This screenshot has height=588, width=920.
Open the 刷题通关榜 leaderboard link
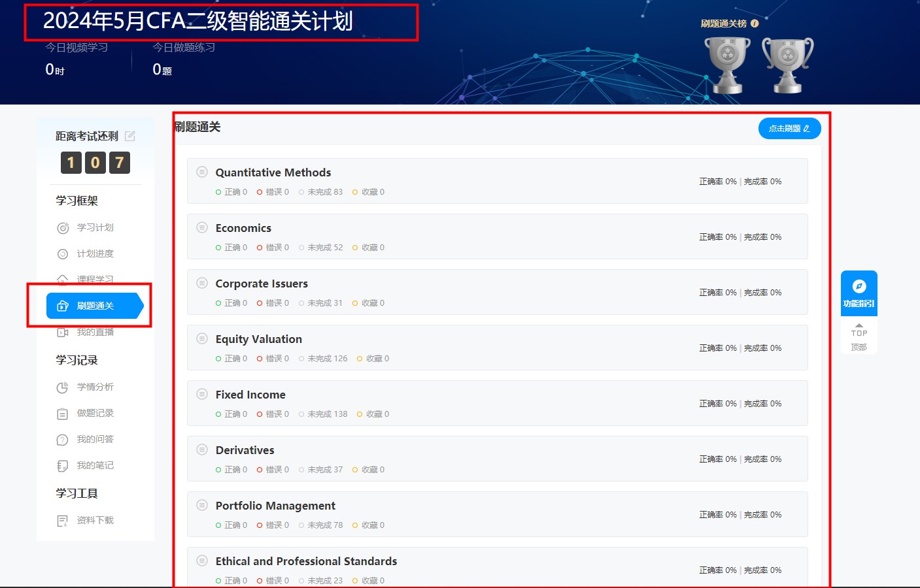click(724, 24)
